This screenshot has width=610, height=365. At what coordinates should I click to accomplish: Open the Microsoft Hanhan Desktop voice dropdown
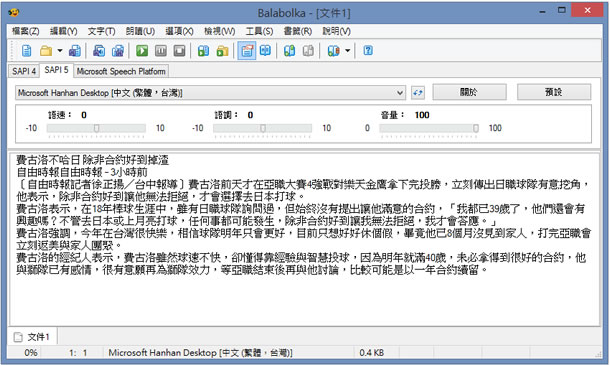point(210,93)
